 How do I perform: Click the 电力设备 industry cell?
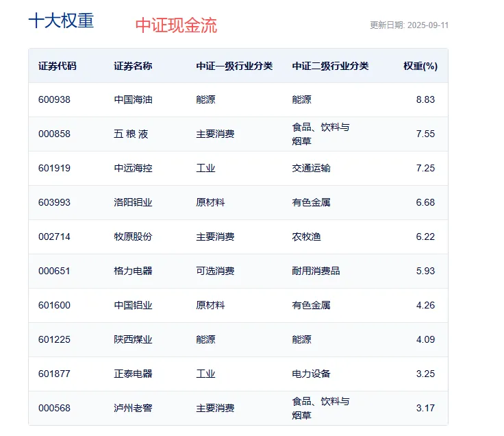click(x=311, y=374)
